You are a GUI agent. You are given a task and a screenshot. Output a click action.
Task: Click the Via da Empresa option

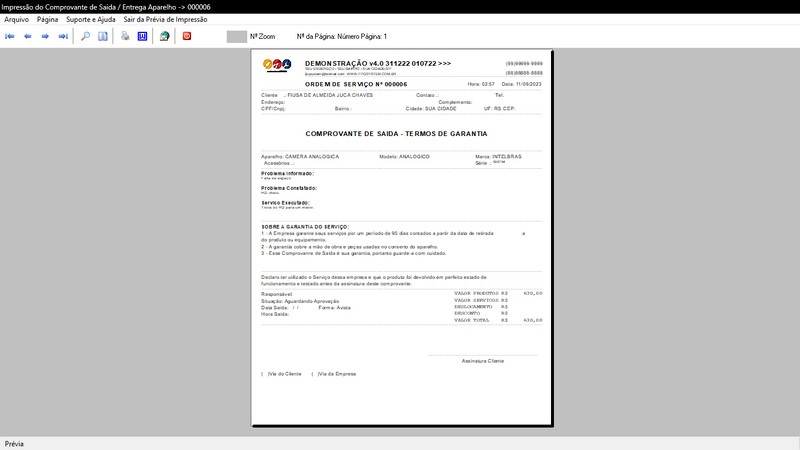pos(334,374)
